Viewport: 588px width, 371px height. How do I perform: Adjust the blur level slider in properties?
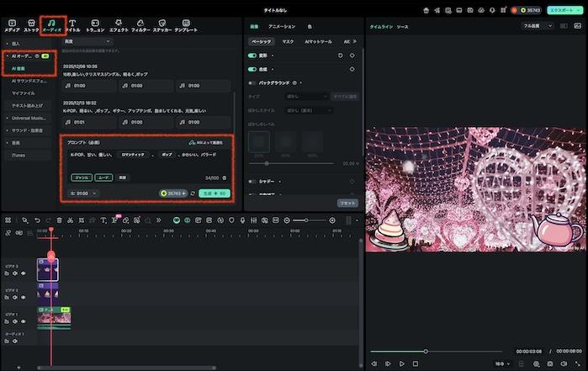click(291, 163)
